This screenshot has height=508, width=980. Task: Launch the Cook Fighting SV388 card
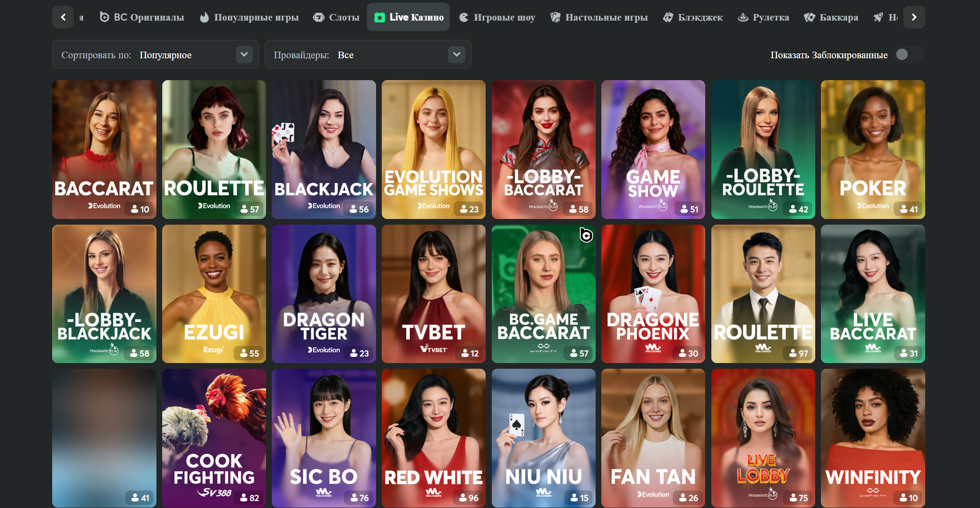coord(214,438)
